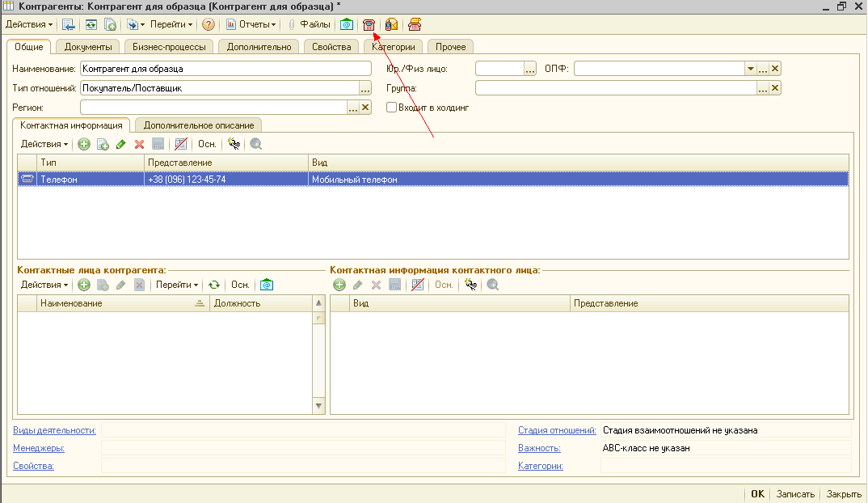This screenshot has width=868, height=503.
Task: Open the Дополнительное описание tab
Action: pyautogui.click(x=199, y=125)
